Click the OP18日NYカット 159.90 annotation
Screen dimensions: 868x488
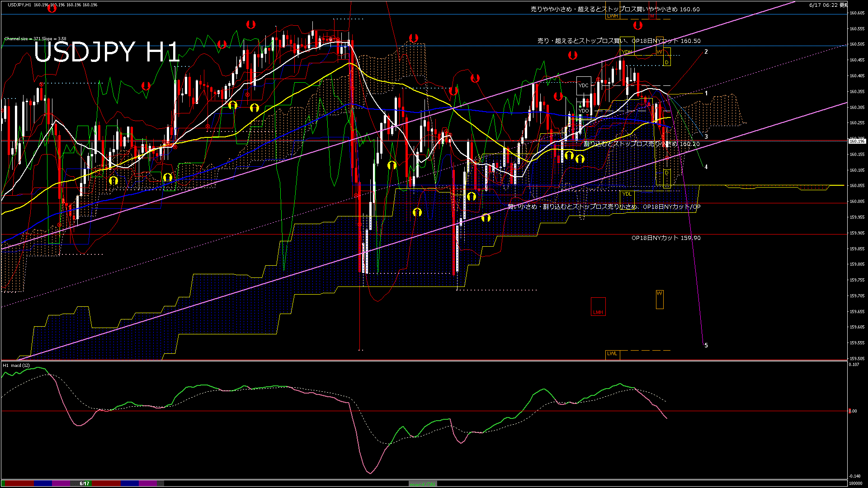666,238
